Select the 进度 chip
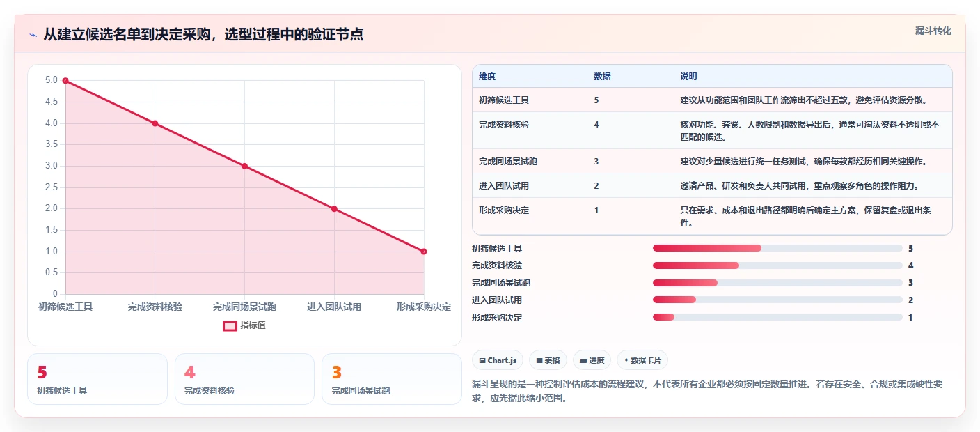The image size is (980, 432). tap(592, 360)
